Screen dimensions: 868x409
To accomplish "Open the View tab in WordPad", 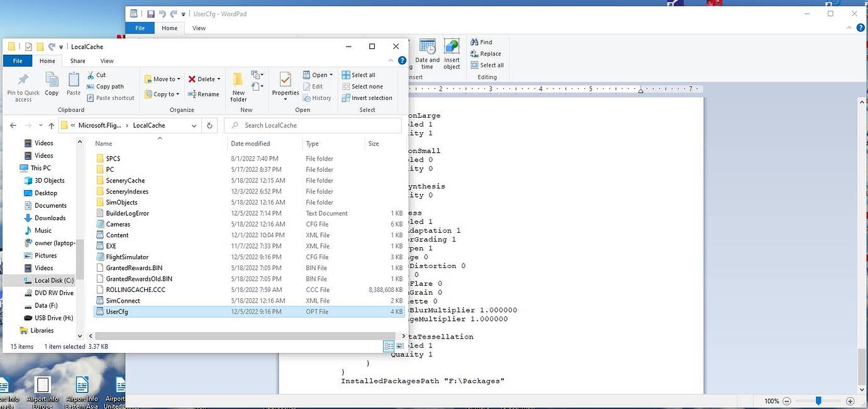I will tap(199, 28).
